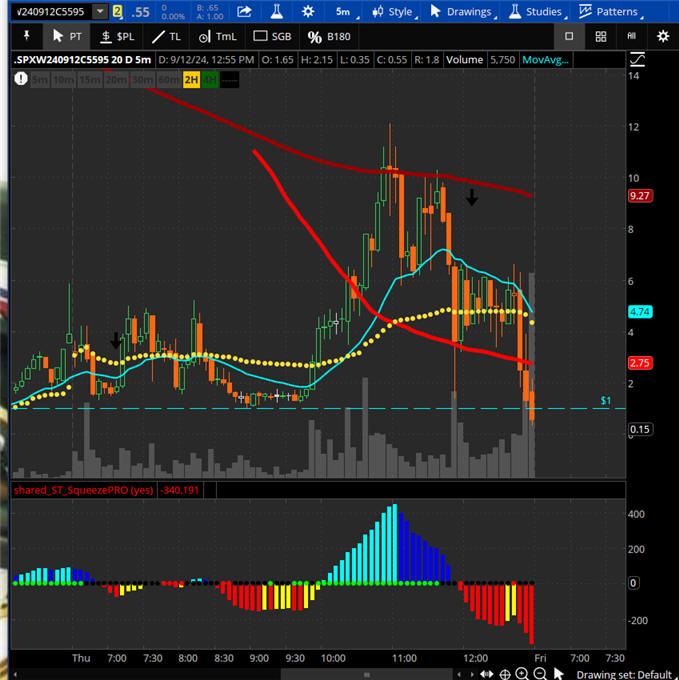Image resolution: width=679 pixels, height=680 pixels.
Task: Select the % B180 drawing tool
Action: tap(329, 36)
